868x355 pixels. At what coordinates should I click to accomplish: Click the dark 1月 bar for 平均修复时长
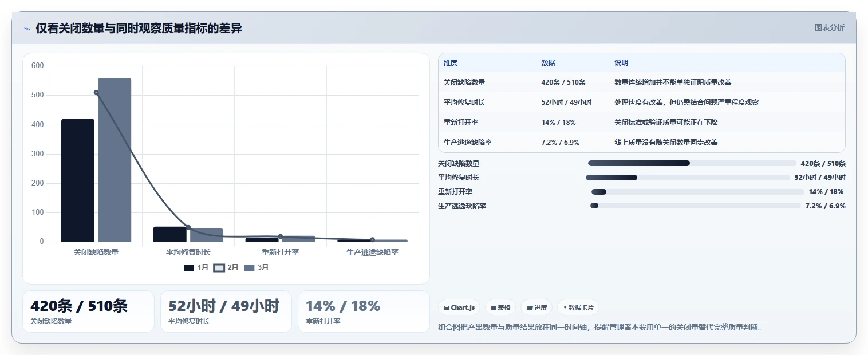(170, 234)
